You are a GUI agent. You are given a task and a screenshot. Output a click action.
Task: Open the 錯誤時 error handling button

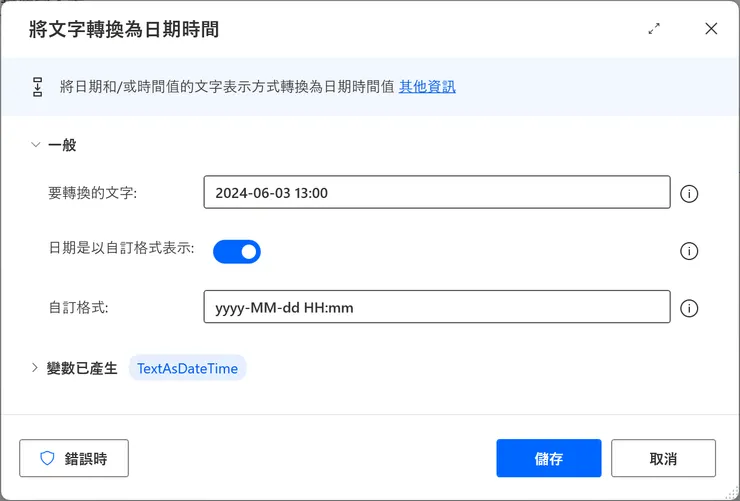tap(74, 458)
